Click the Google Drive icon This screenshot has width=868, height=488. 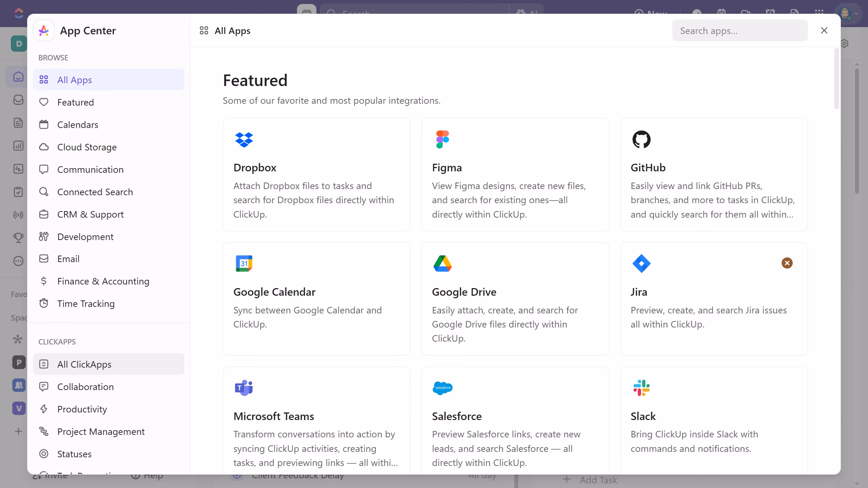pyautogui.click(x=442, y=264)
